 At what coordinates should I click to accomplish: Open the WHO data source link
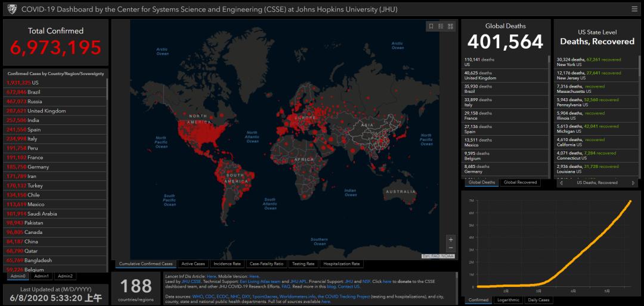pyautogui.click(x=197, y=296)
